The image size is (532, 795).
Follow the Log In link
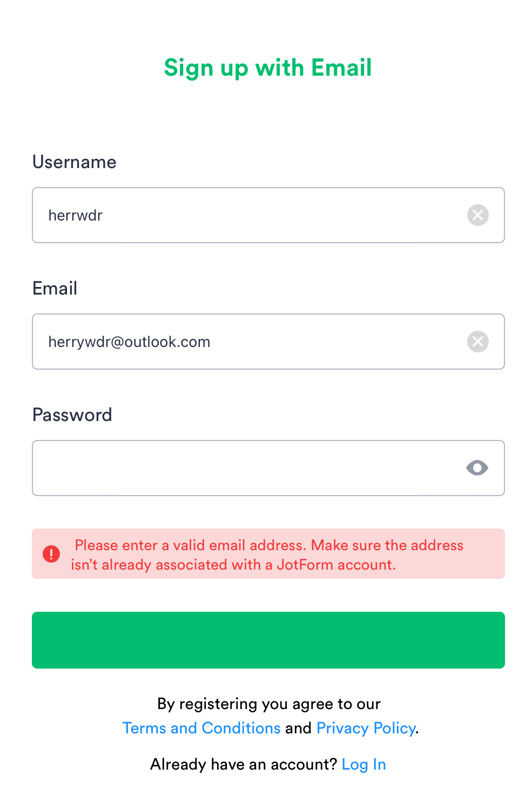[x=363, y=764]
